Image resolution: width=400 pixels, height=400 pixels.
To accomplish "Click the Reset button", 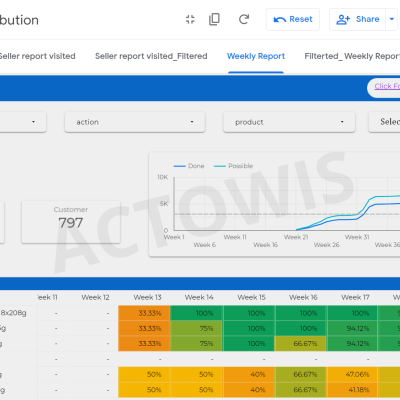I will click(293, 19).
